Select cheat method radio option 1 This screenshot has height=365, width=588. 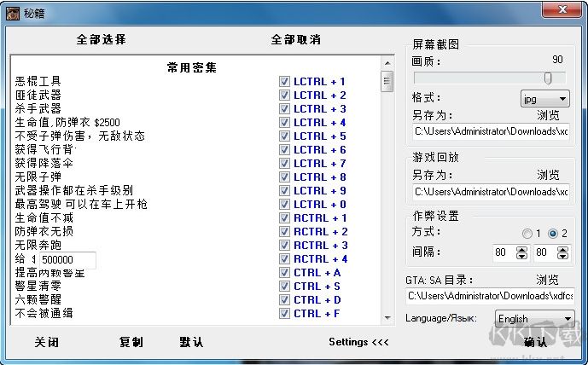point(527,234)
